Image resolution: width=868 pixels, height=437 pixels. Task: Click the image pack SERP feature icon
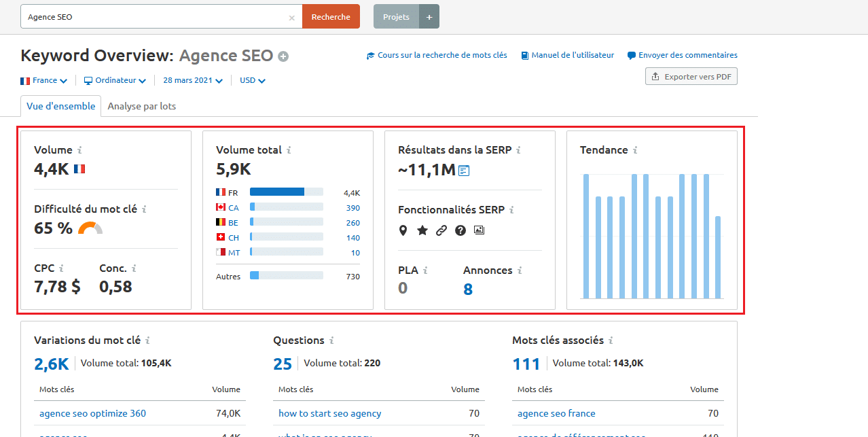coord(479,230)
